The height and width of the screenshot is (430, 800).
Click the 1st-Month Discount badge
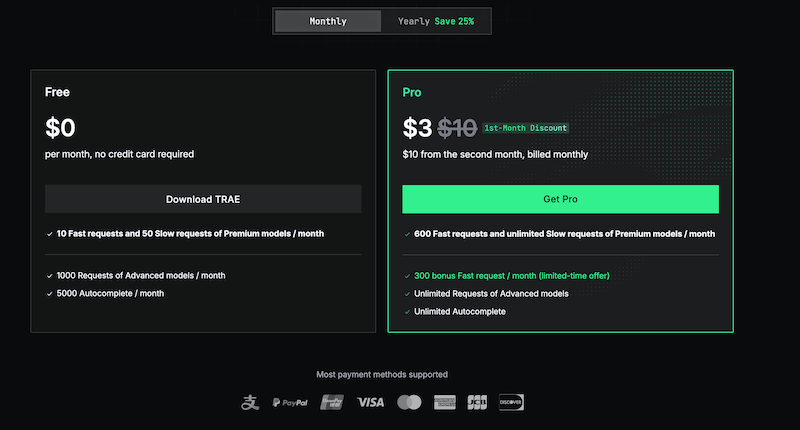[525, 128]
